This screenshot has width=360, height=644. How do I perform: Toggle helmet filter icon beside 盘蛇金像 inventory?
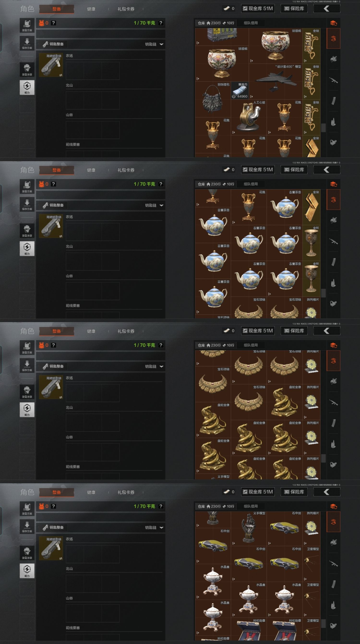334,381
